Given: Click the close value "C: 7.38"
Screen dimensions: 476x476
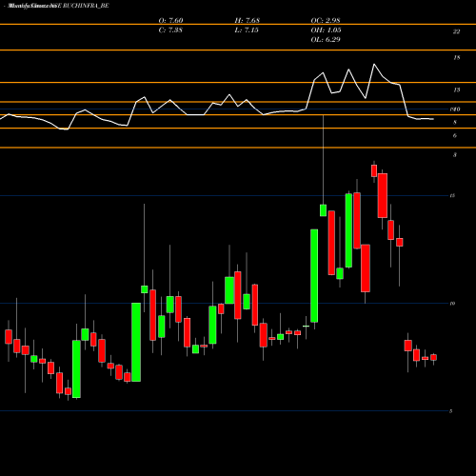Looking at the screenshot, I should [x=170, y=30].
